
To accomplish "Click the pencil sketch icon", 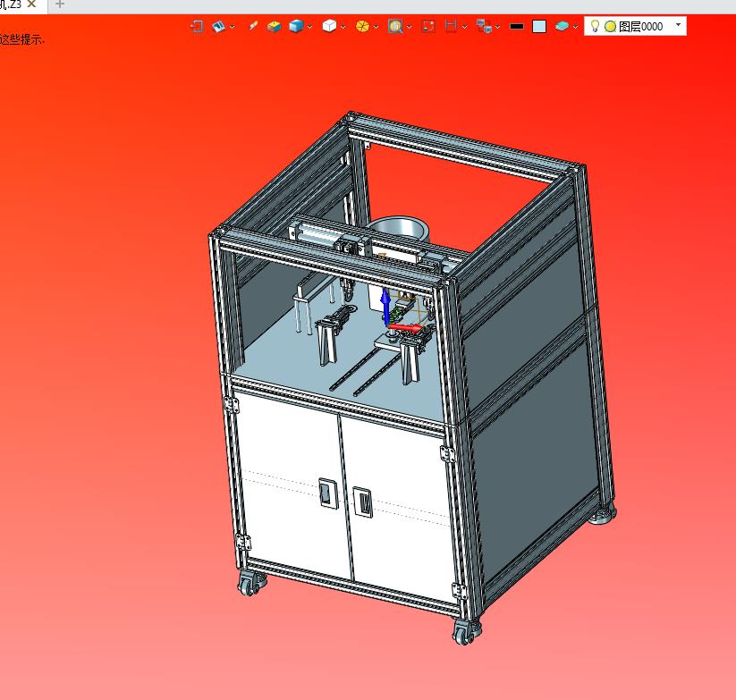I will [x=252, y=26].
